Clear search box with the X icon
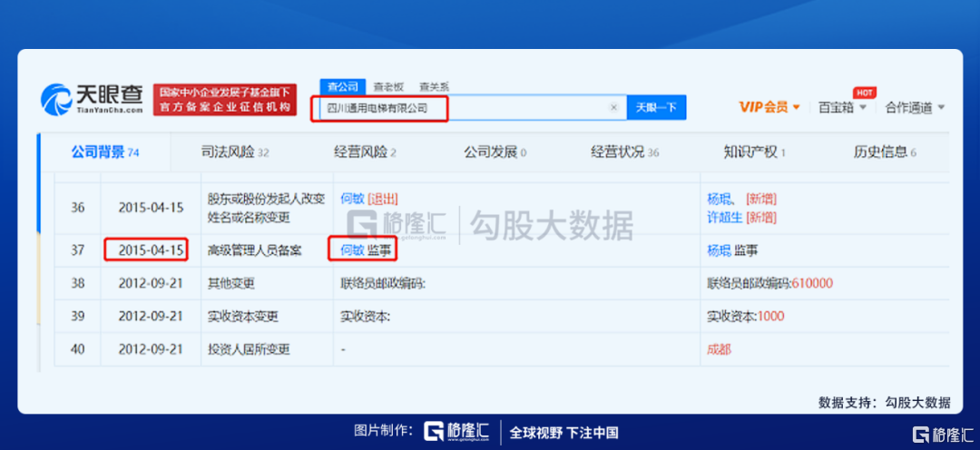 tap(613, 107)
